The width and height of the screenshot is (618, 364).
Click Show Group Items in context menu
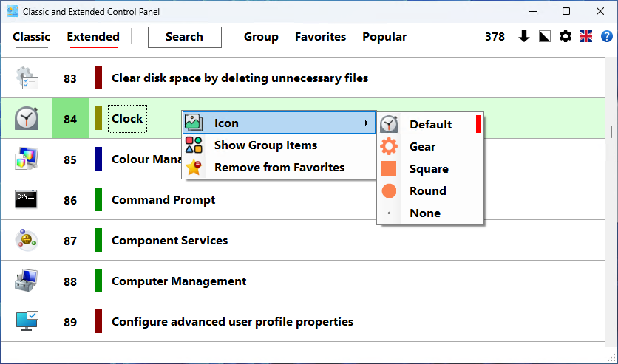tap(279, 145)
